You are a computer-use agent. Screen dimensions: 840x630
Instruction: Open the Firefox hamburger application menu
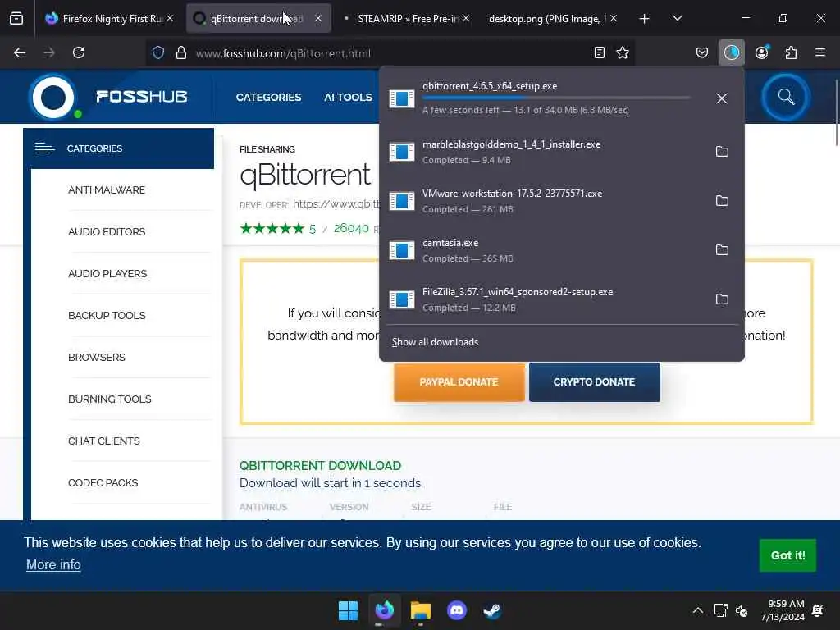[819, 52]
